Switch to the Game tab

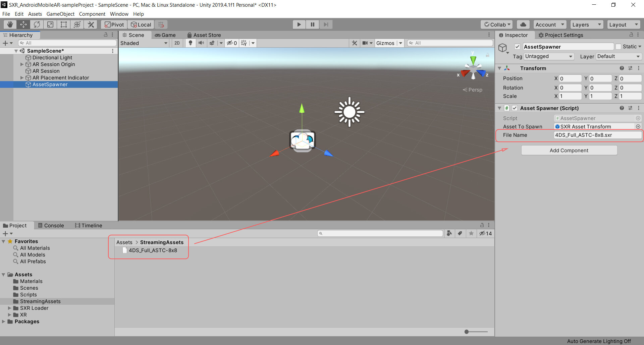point(165,35)
